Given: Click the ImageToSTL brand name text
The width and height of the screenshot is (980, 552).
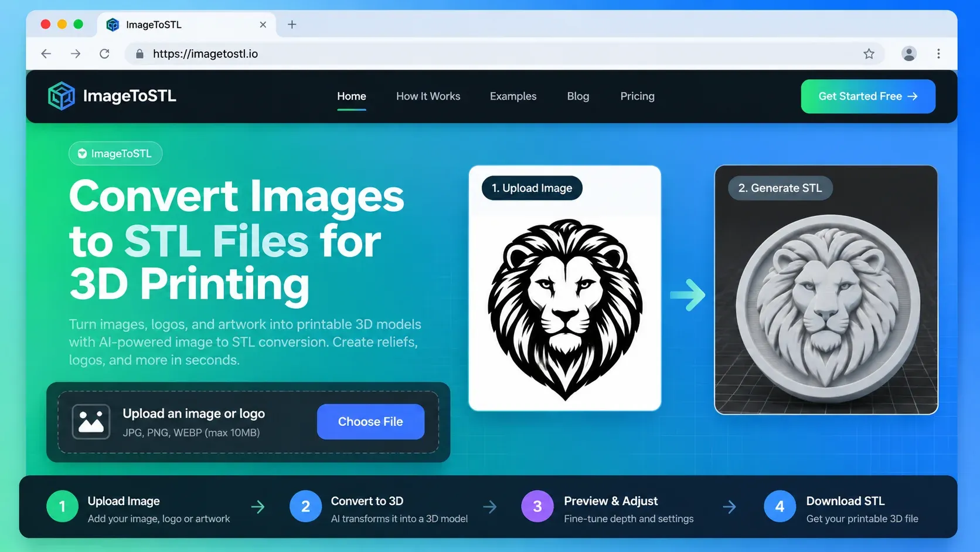Looking at the screenshot, I should coord(130,96).
